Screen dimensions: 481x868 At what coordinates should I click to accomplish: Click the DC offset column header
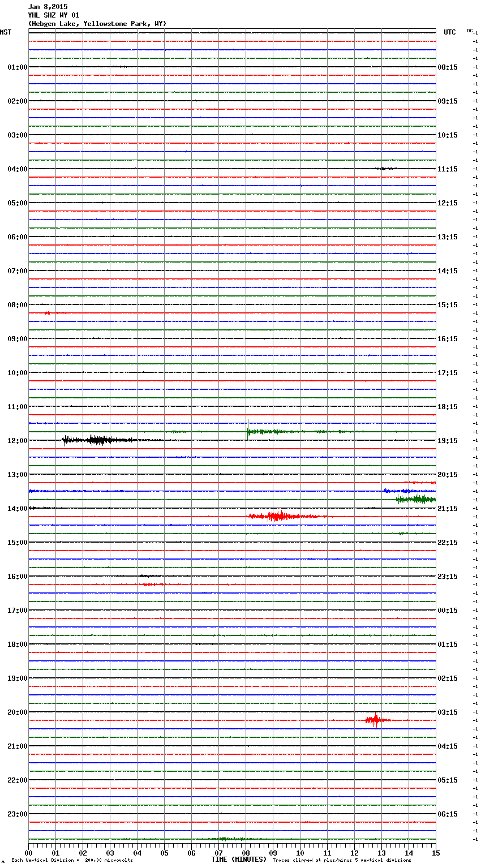coord(470,31)
